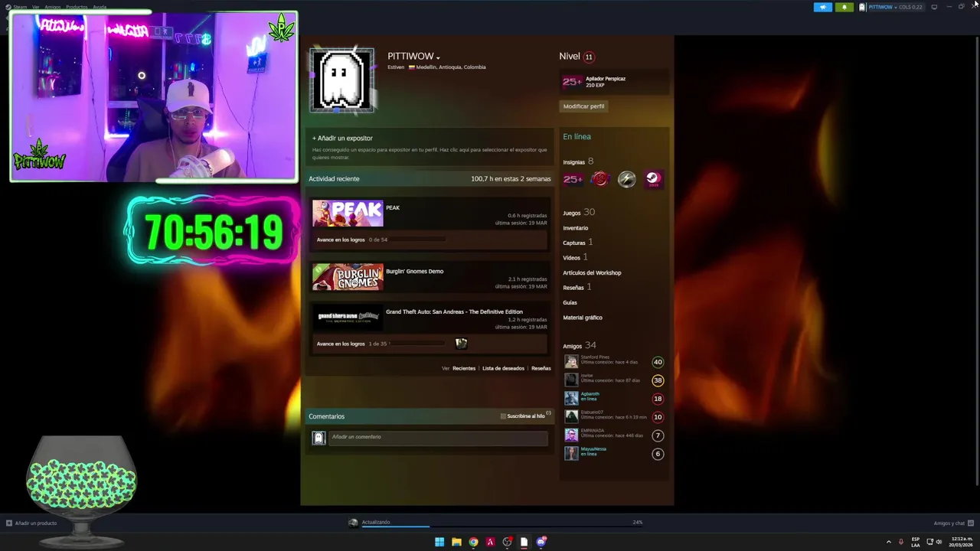
Task: Click the 25+ badge icon under Insignias
Action: [573, 179]
